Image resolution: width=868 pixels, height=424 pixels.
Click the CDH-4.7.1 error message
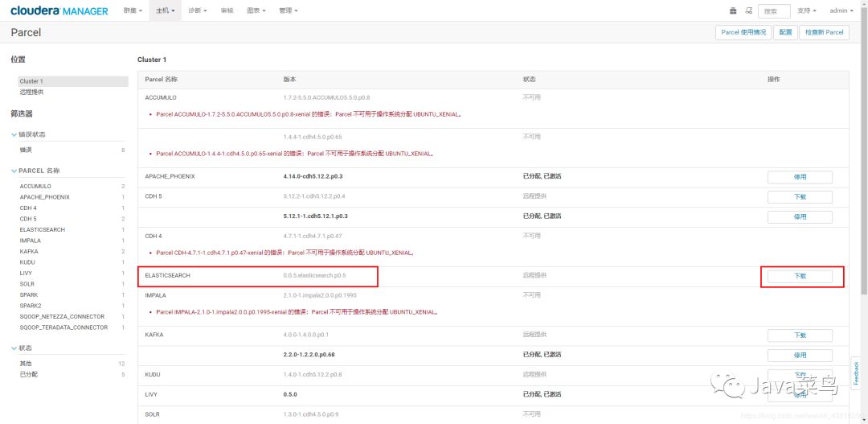pyautogui.click(x=286, y=253)
